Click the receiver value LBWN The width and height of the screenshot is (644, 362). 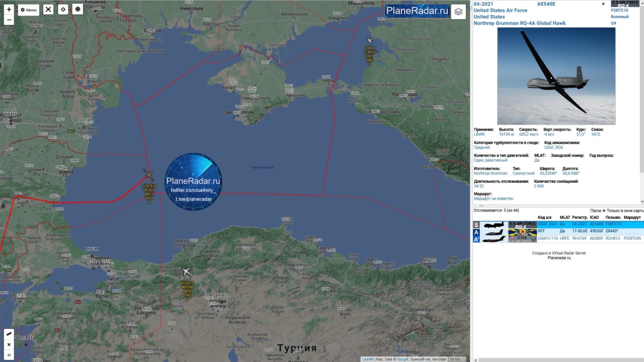[x=479, y=134]
